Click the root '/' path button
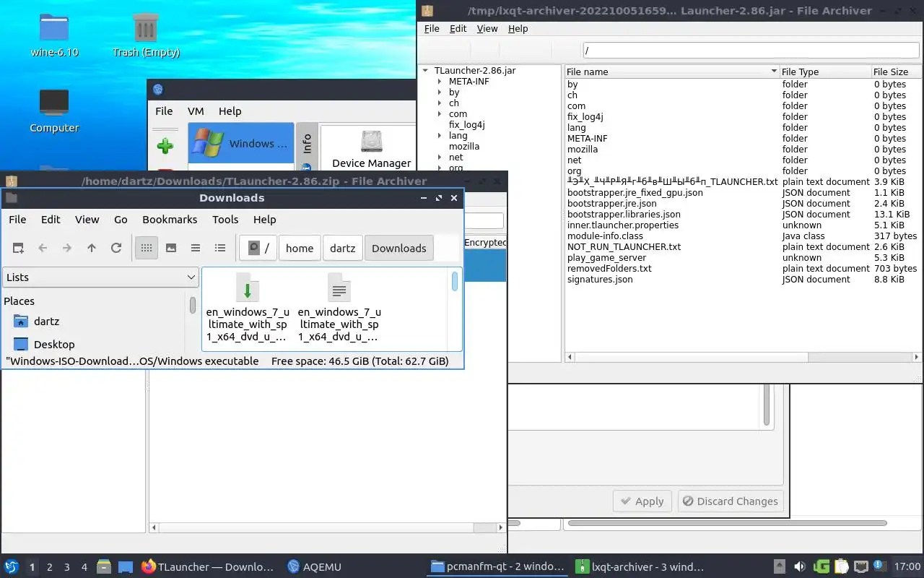 pos(258,248)
